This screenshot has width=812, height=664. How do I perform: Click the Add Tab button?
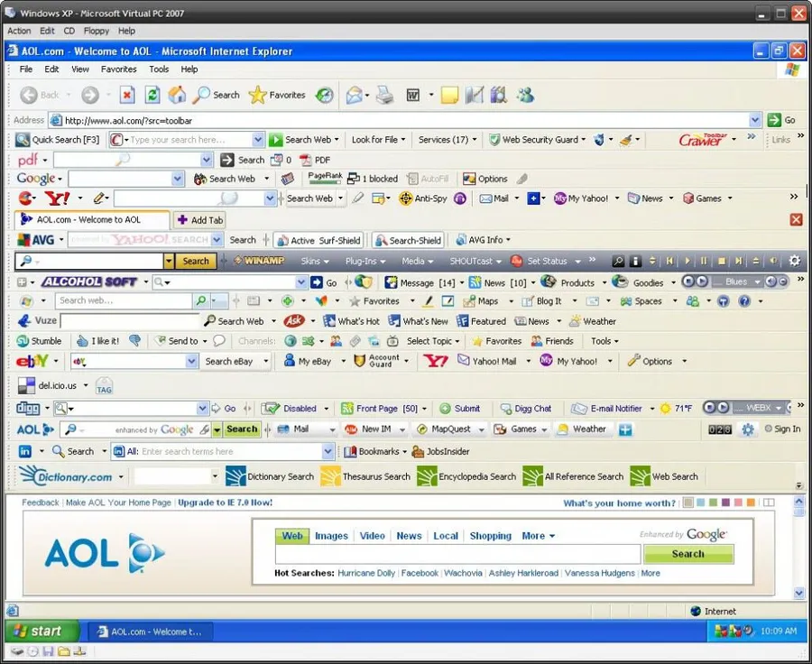(x=199, y=219)
